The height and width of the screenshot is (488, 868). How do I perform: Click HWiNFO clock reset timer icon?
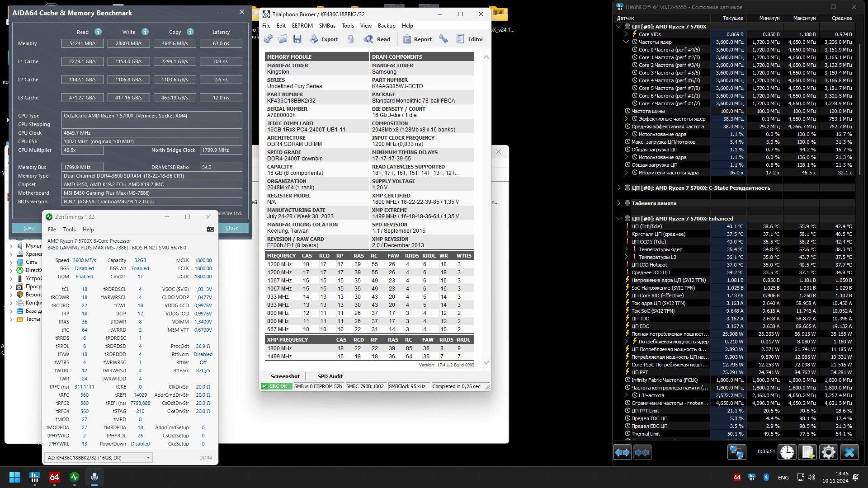(787, 452)
